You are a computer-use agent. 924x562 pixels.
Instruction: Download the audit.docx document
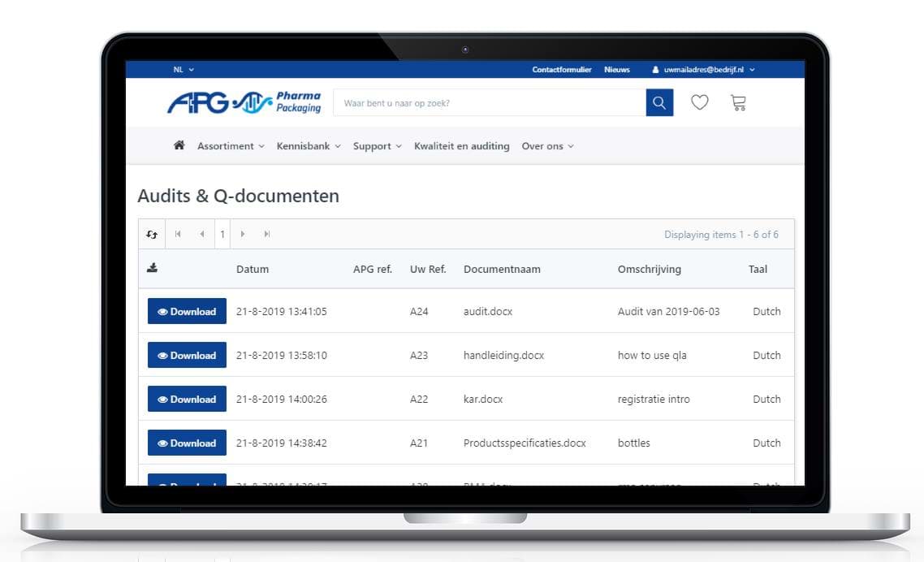pyautogui.click(x=187, y=312)
